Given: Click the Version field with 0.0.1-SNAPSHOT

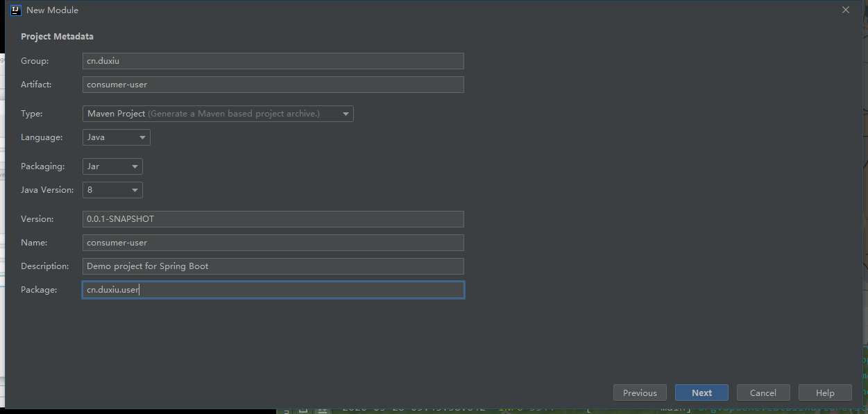Looking at the screenshot, I should pyautogui.click(x=273, y=219).
